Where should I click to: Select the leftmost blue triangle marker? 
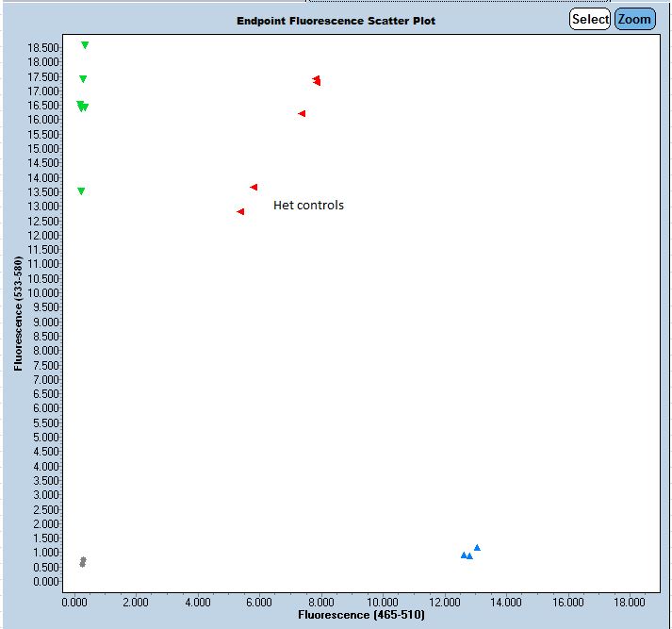(463, 555)
